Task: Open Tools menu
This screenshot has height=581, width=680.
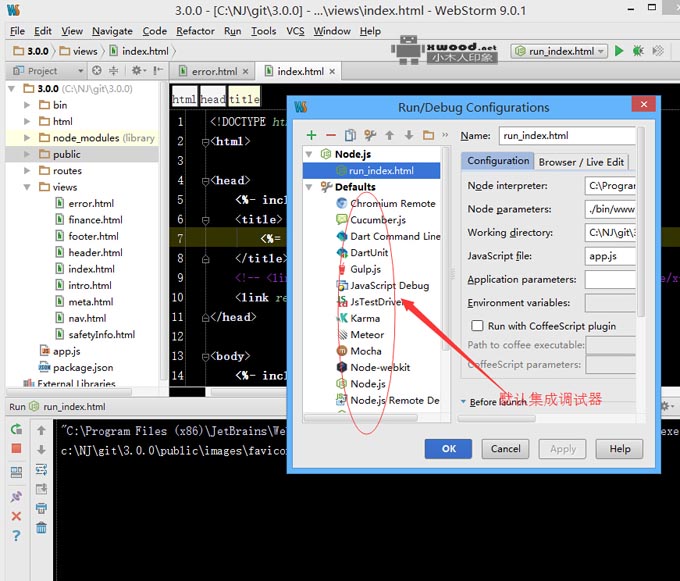Action: tap(264, 31)
